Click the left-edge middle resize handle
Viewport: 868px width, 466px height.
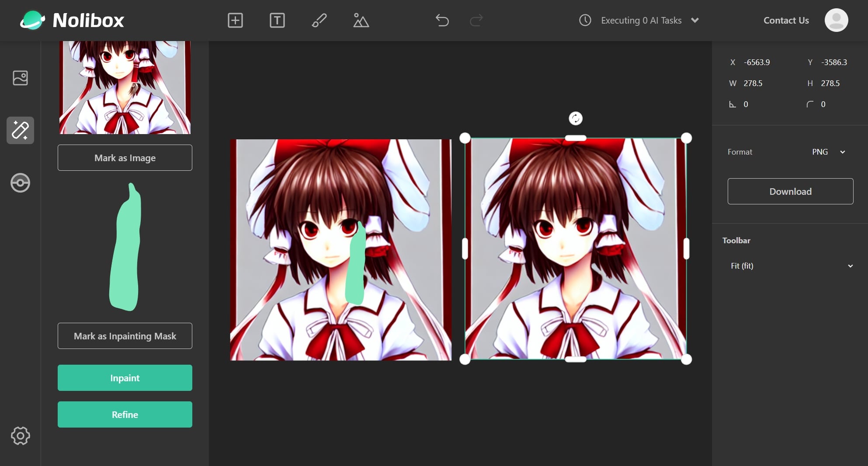(465, 249)
